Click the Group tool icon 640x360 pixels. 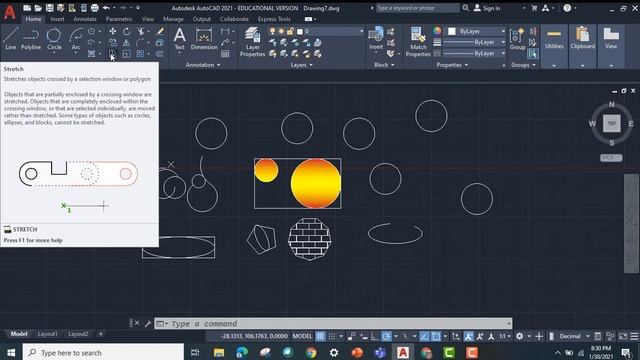click(517, 38)
